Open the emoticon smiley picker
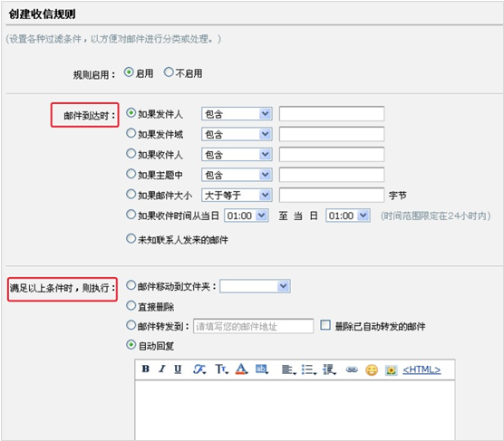Image resolution: width=504 pixels, height=441 pixels. 372,370
